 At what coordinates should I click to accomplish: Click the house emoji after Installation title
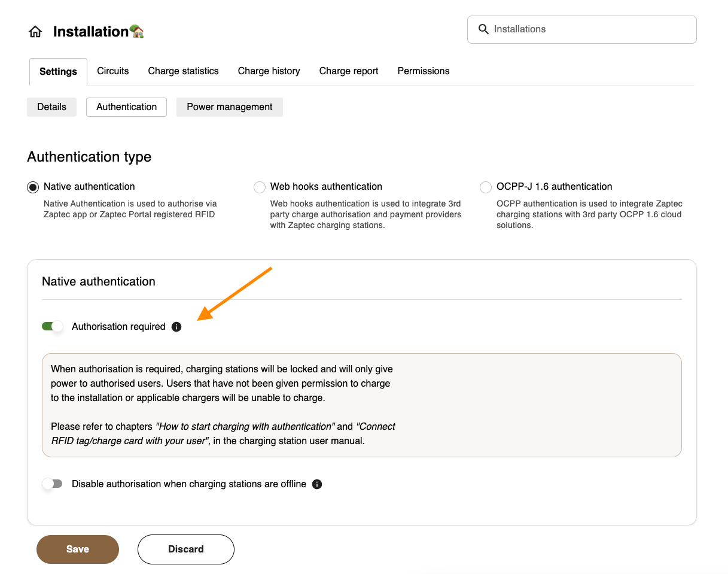(x=137, y=31)
